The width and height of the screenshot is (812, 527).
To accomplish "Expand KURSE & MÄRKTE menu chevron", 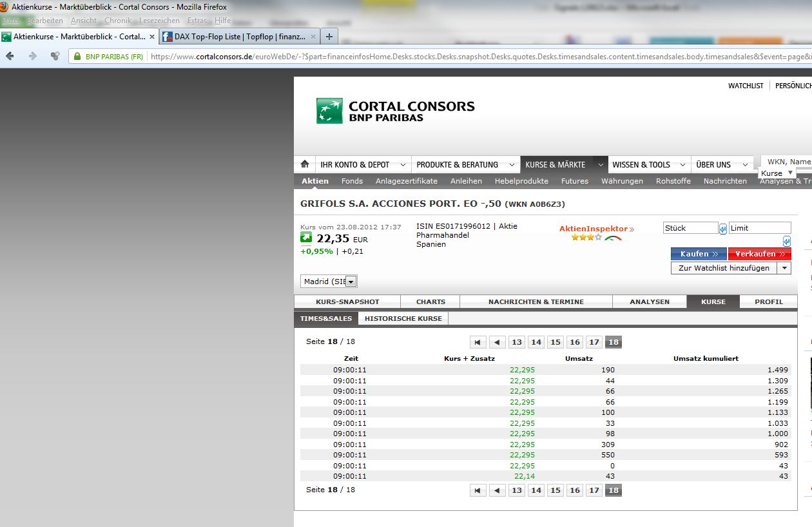I will pyautogui.click(x=601, y=165).
